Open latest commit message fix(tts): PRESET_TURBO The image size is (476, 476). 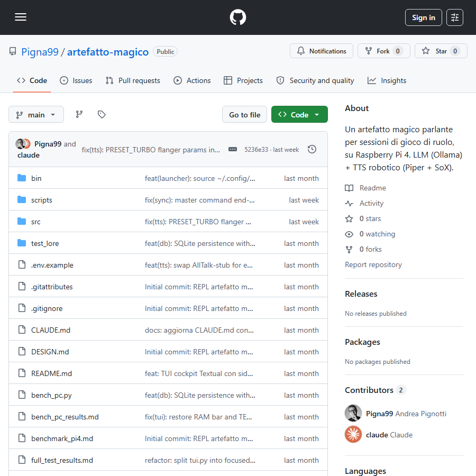[151, 150]
